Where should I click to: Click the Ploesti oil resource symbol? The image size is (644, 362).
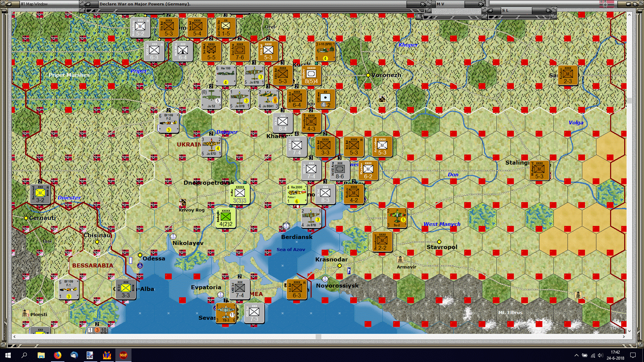coord(26,313)
